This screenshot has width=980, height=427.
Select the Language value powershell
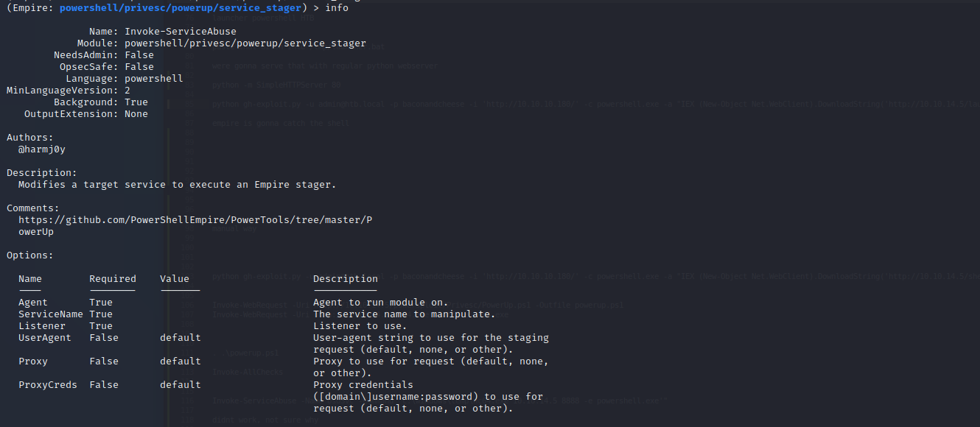(x=154, y=79)
